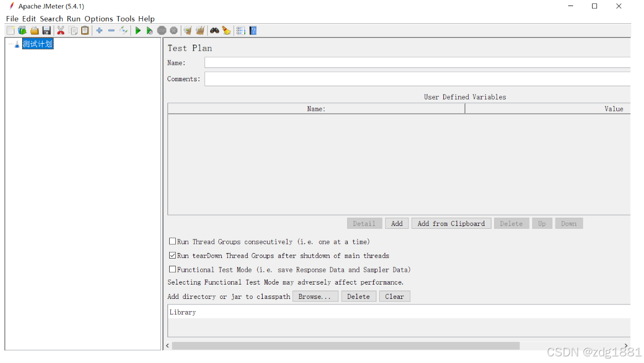Image resolution: width=644 pixels, height=363 pixels.
Task: Click the Add variable button
Action: 397,223
